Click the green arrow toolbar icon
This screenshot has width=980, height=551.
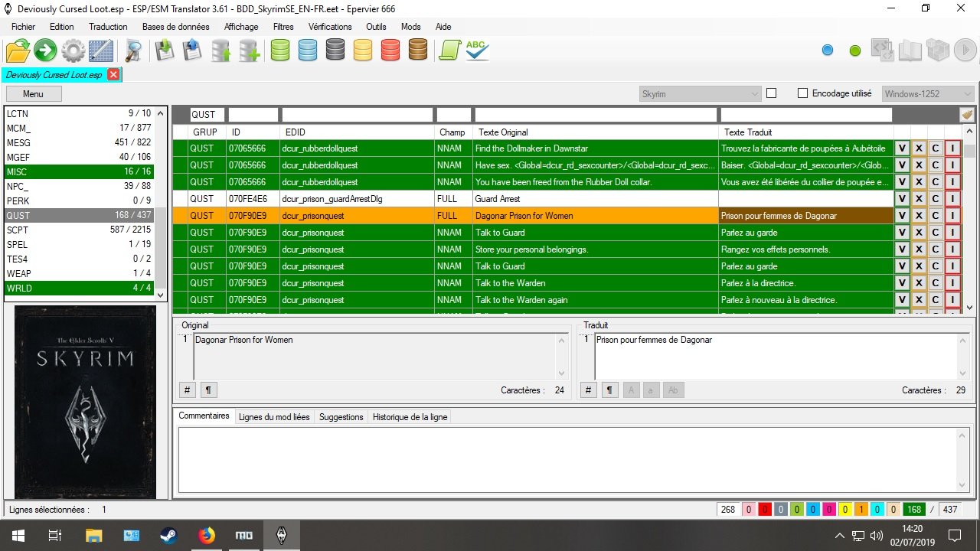click(x=45, y=51)
